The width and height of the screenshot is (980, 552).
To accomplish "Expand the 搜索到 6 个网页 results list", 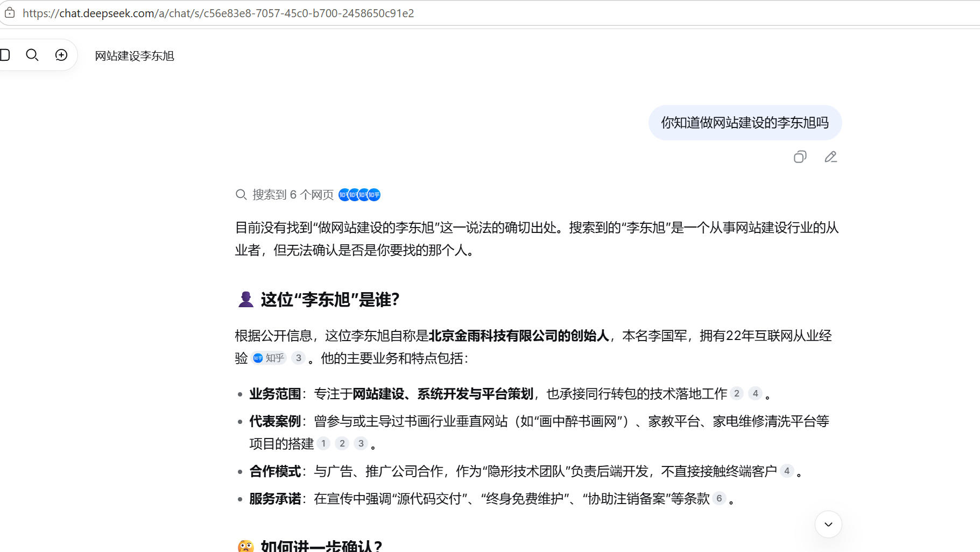I will point(293,195).
